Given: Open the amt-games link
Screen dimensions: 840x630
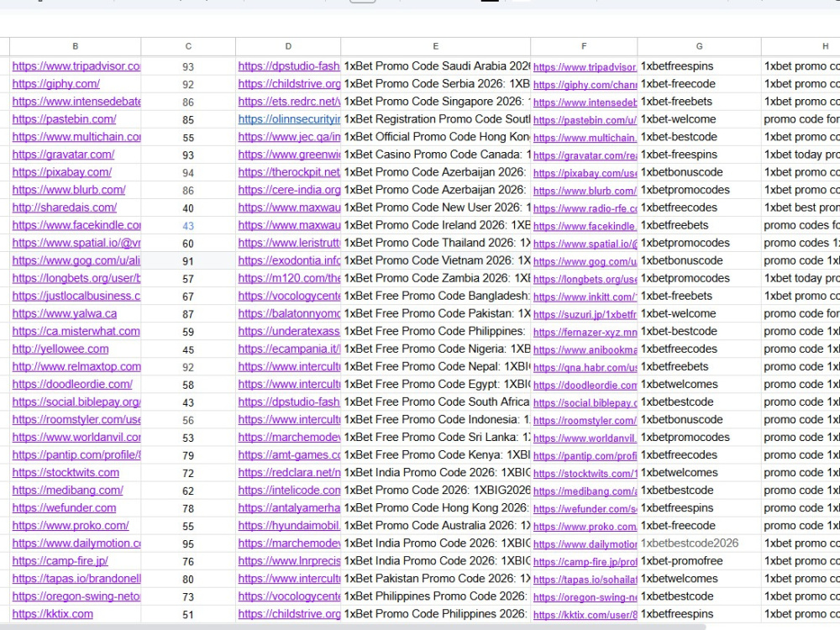Looking at the screenshot, I should pyautogui.click(x=289, y=455).
